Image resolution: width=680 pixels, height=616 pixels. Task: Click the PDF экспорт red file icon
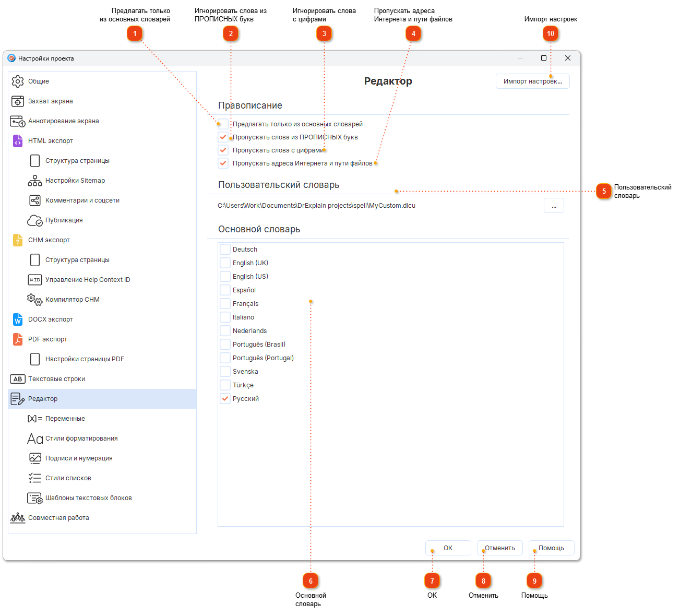tap(18, 339)
